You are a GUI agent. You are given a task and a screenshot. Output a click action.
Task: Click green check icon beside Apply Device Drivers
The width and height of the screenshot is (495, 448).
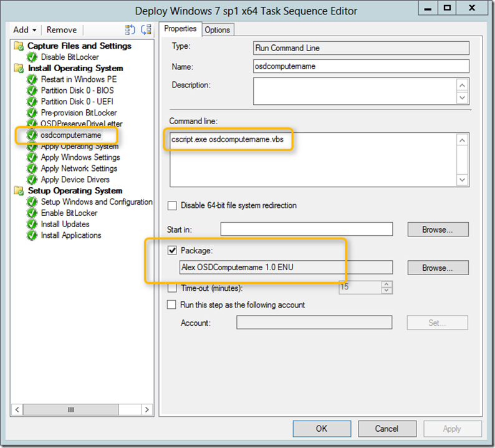(x=32, y=180)
